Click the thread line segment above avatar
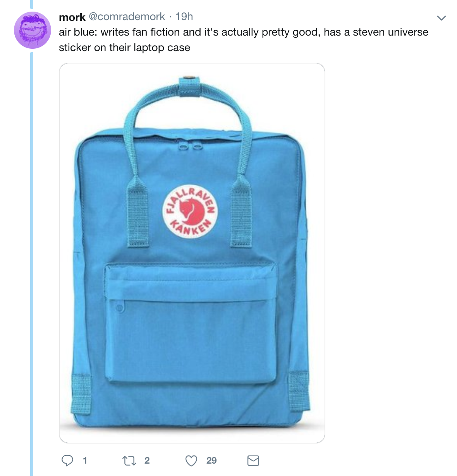The image size is (457, 476). pyautogui.click(x=32, y=4)
